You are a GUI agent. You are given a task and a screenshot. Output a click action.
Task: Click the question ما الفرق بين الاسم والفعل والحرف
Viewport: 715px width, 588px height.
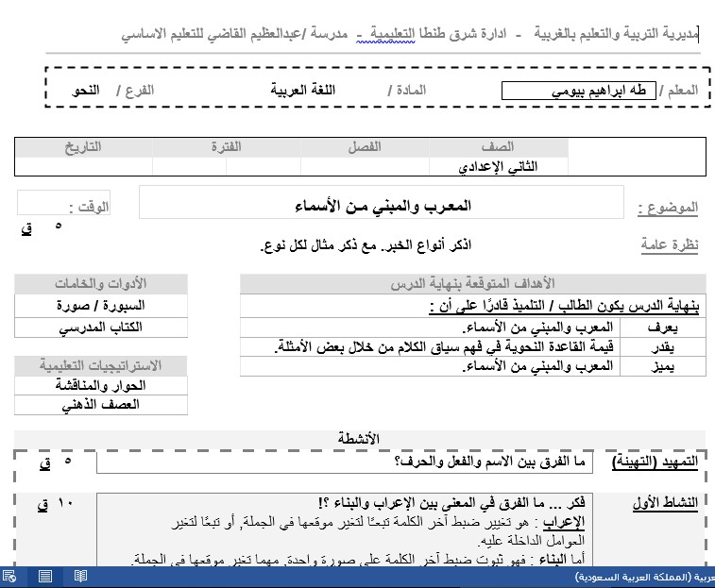coord(489,462)
